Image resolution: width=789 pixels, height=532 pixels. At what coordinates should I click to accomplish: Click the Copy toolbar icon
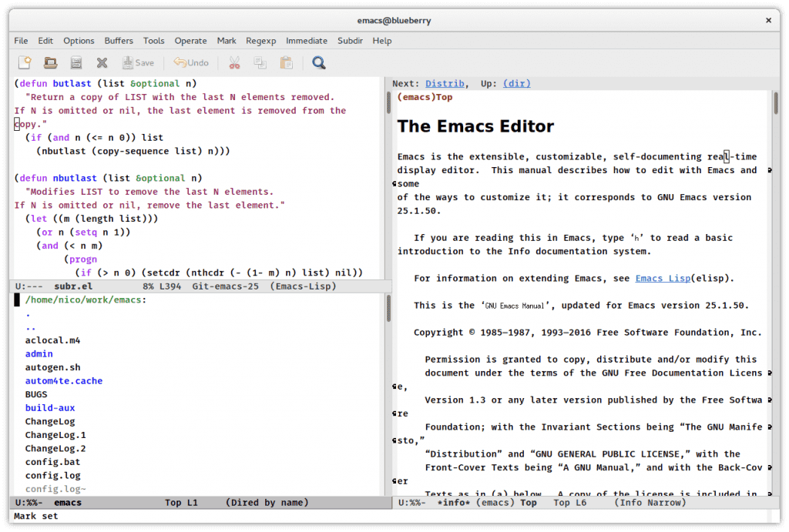260,62
